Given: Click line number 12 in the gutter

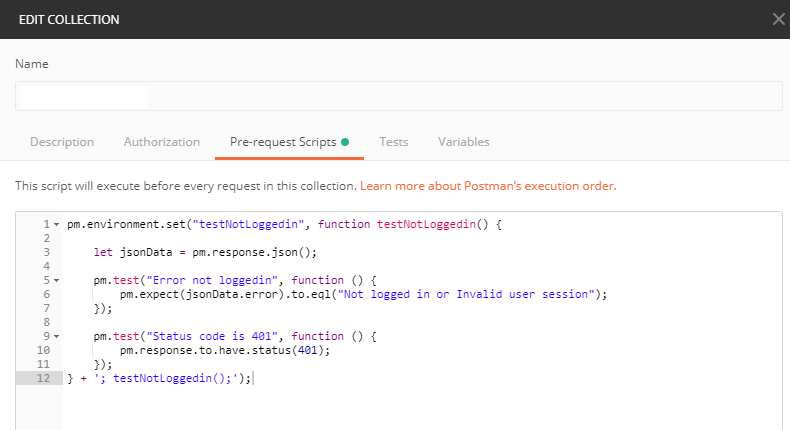Looking at the screenshot, I should (x=43, y=379).
